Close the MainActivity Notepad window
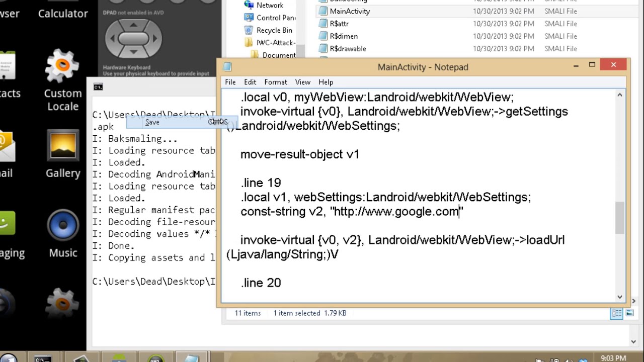This screenshot has width=644, height=362. (613, 65)
